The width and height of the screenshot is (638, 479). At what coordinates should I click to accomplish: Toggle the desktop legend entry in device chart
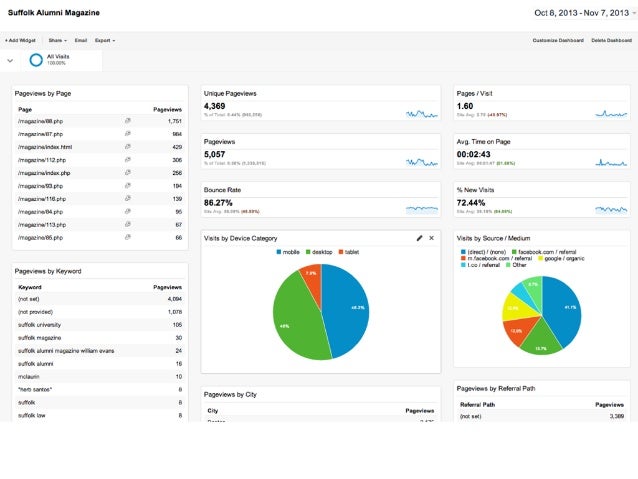(x=319, y=252)
